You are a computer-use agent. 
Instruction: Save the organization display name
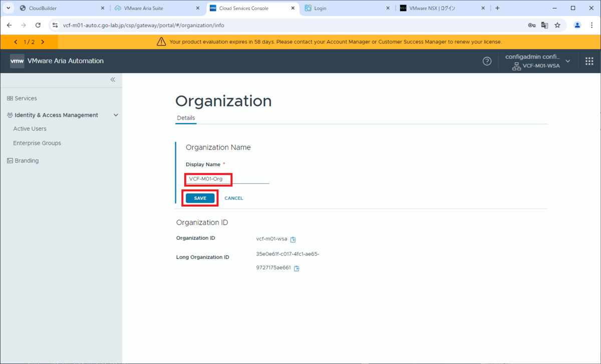click(x=200, y=198)
